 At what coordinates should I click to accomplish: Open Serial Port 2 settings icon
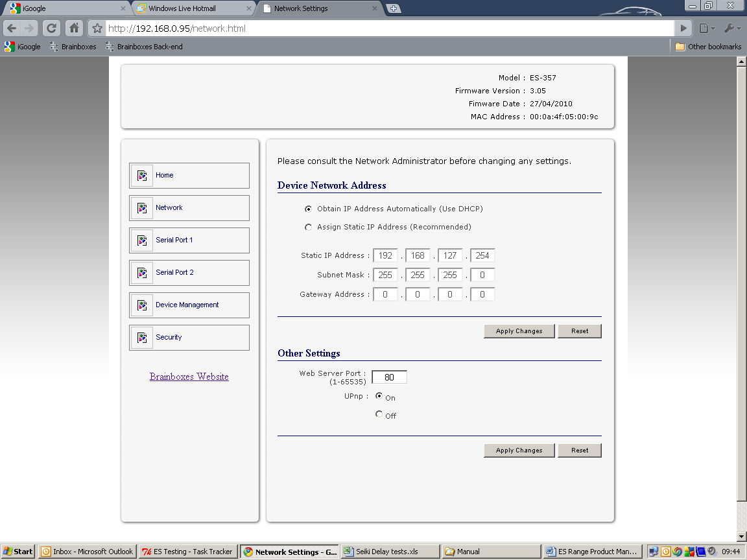[x=141, y=272]
